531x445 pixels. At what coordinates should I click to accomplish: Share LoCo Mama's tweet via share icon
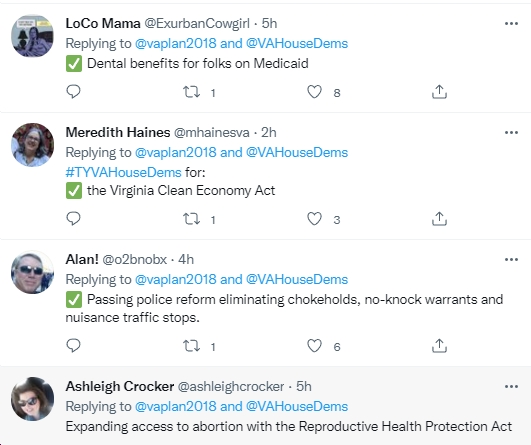tap(439, 92)
